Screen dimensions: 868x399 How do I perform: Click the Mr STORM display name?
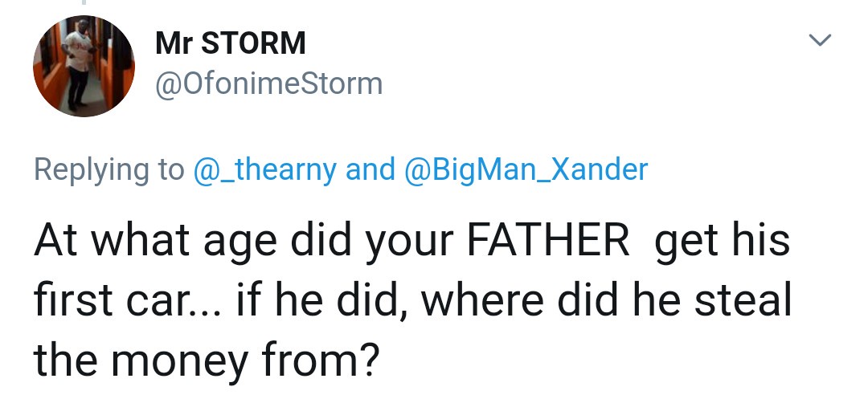pyautogui.click(x=231, y=43)
